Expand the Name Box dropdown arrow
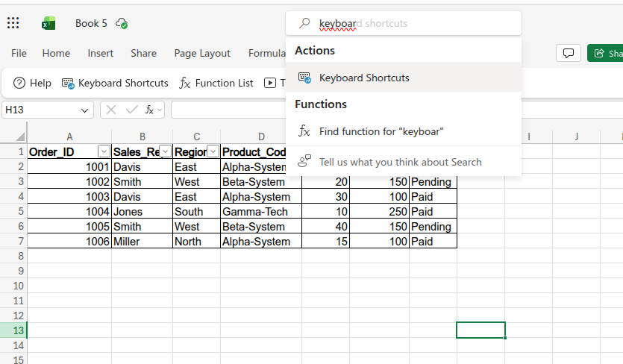 point(84,110)
